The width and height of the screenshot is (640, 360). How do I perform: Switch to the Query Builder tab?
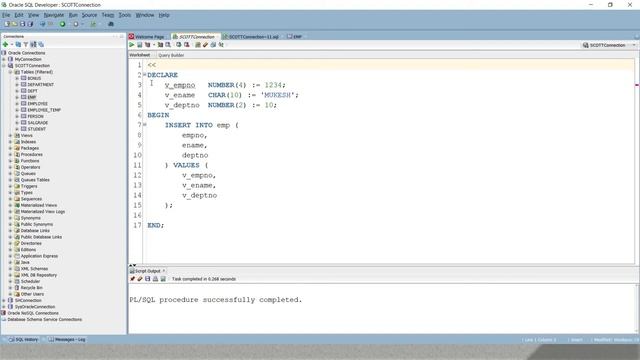click(x=171, y=55)
